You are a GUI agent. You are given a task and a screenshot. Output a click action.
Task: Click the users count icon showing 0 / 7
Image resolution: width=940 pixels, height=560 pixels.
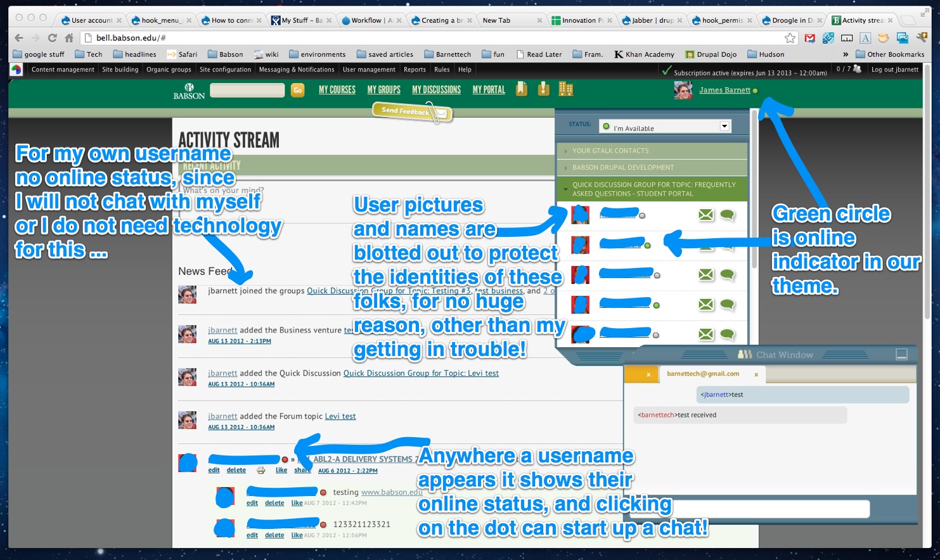pyautogui.click(x=858, y=69)
